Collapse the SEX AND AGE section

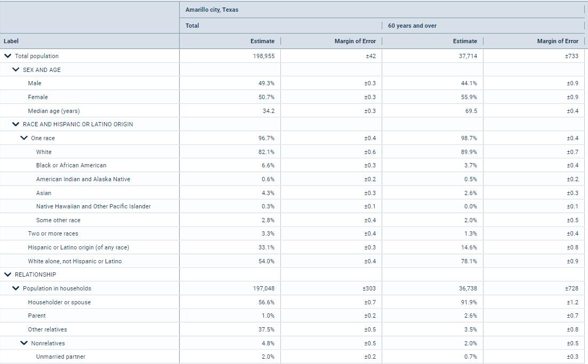[15, 70]
